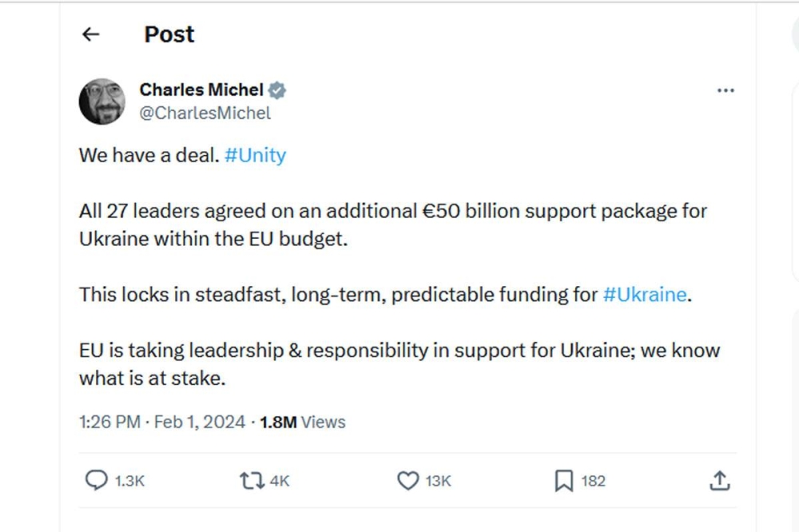The height and width of the screenshot is (532, 799).
Task: Click the 13K likes count
Action: click(x=439, y=481)
